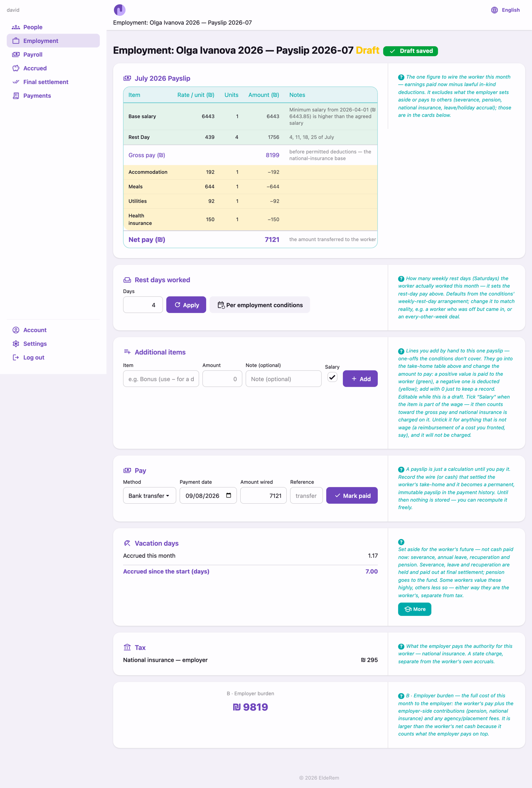Image resolution: width=532 pixels, height=788 pixels.
Task: Open Final settlement in the sidebar
Action: (53, 82)
